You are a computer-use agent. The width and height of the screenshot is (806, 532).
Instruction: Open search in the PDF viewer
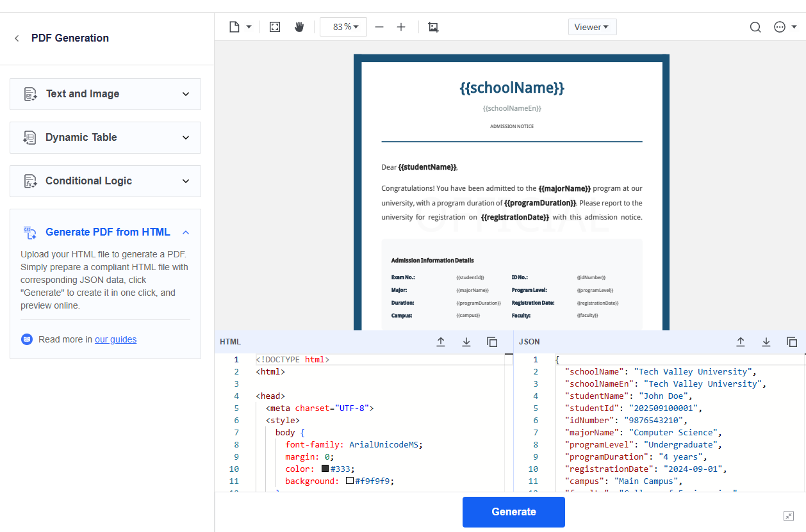click(755, 27)
